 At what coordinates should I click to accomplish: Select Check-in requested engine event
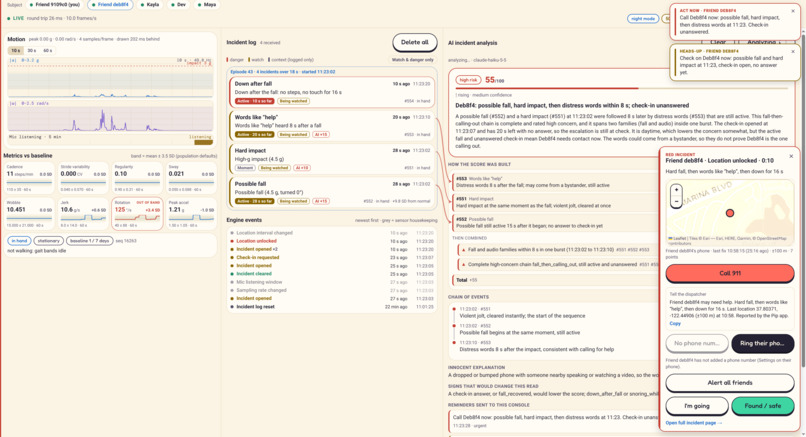(332, 257)
